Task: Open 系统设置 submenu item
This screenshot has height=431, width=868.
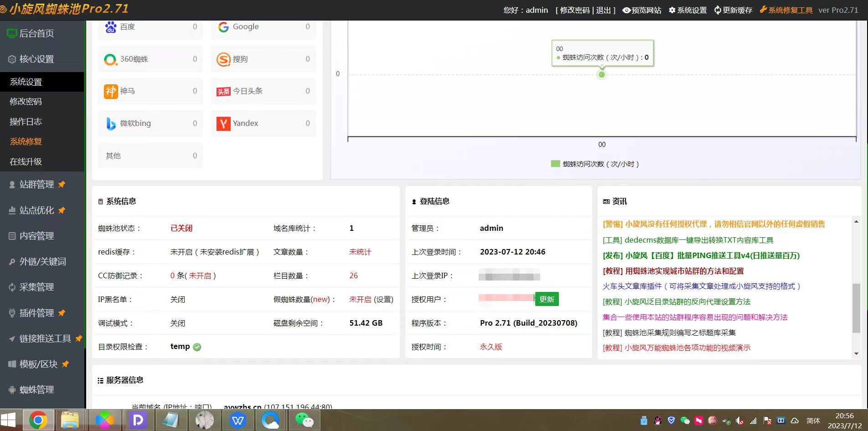Action: pos(42,82)
